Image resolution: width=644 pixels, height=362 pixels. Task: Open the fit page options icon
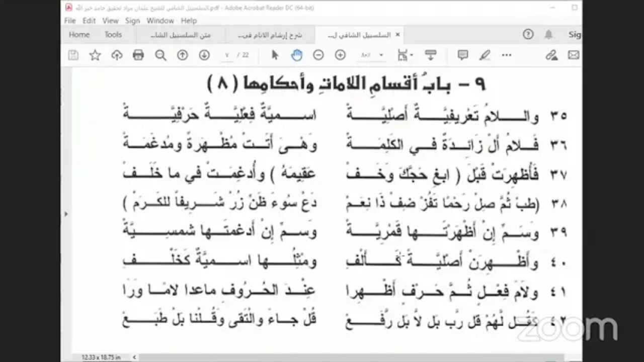[x=406, y=55]
